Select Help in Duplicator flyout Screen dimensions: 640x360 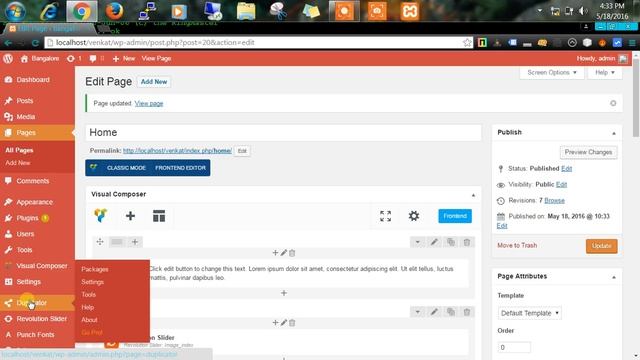click(88, 307)
